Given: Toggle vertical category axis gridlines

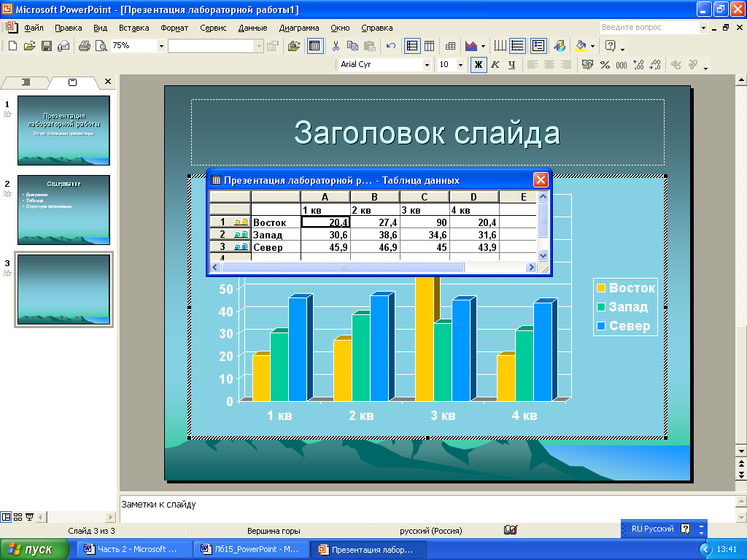Looking at the screenshot, I should 500,46.
